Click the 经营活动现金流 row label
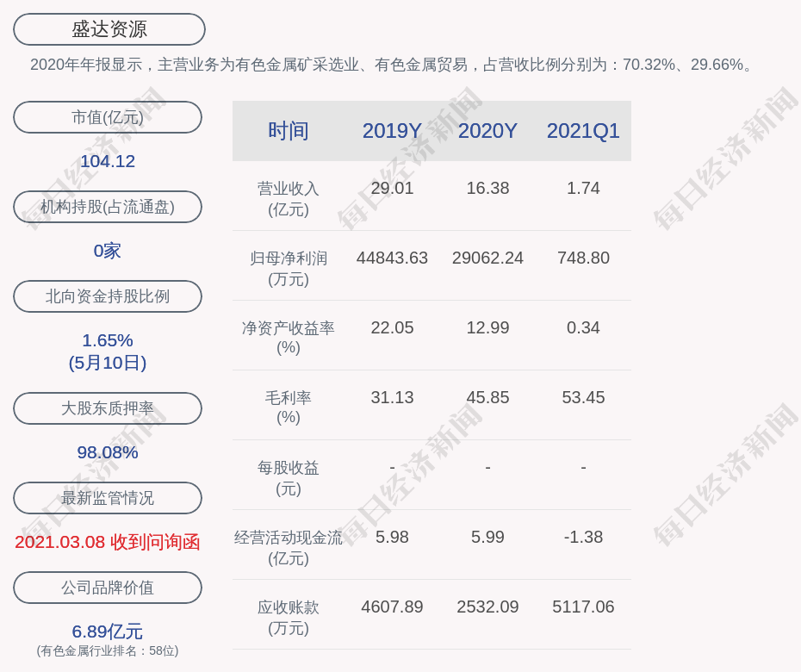This screenshot has width=801, height=672. 289,548
